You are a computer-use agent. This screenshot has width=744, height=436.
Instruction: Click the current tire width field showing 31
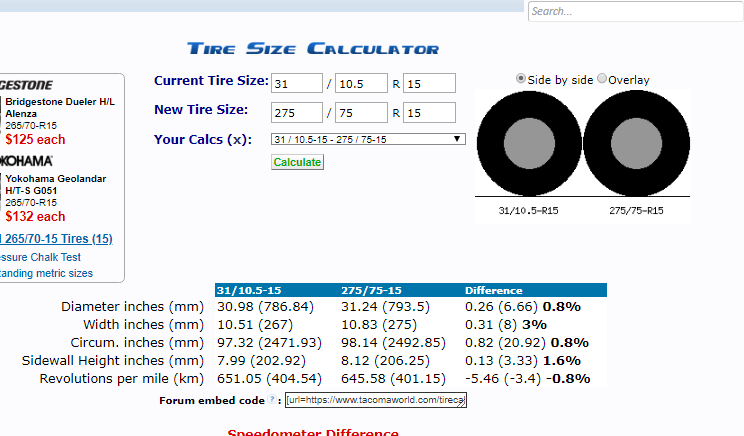[x=296, y=83]
